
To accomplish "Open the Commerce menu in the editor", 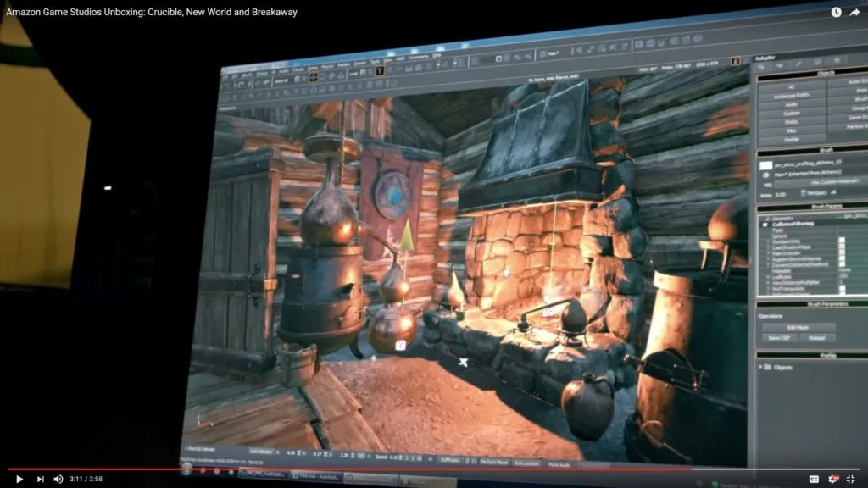I will click(x=418, y=57).
